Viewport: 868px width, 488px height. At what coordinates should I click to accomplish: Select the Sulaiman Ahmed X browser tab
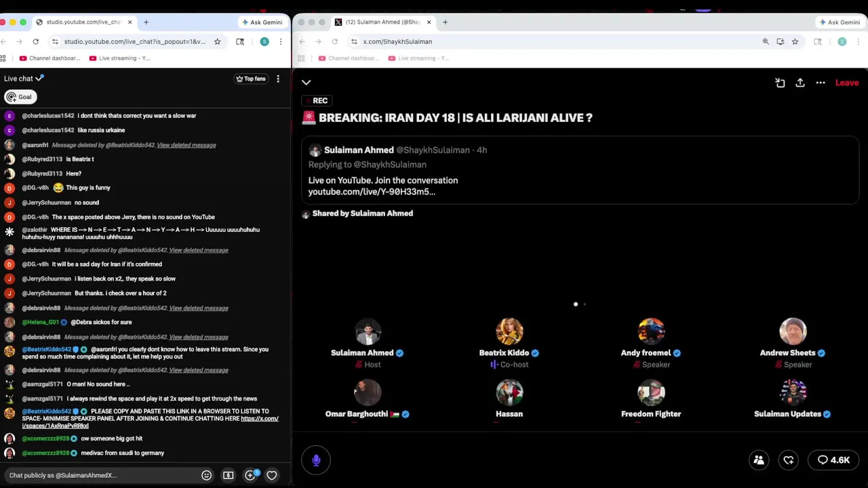(382, 22)
